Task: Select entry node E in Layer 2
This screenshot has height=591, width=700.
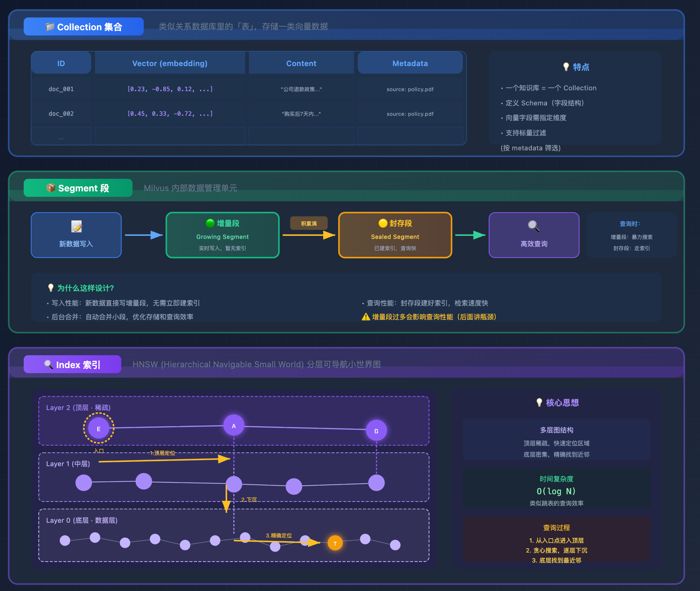Action: click(99, 429)
